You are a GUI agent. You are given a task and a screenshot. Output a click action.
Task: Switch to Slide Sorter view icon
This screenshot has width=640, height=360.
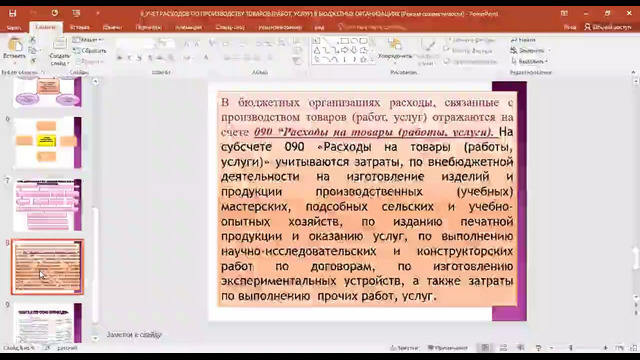point(503,348)
